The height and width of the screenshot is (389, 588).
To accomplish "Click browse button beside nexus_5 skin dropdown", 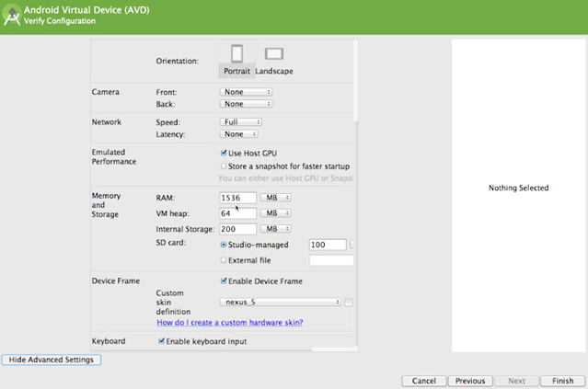I will pyautogui.click(x=349, y=302).
